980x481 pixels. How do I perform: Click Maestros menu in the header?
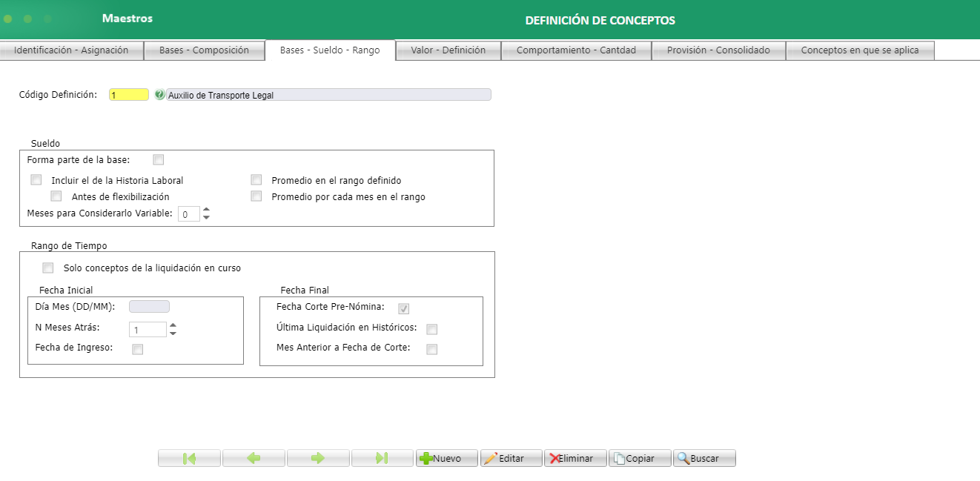(128, 19)
